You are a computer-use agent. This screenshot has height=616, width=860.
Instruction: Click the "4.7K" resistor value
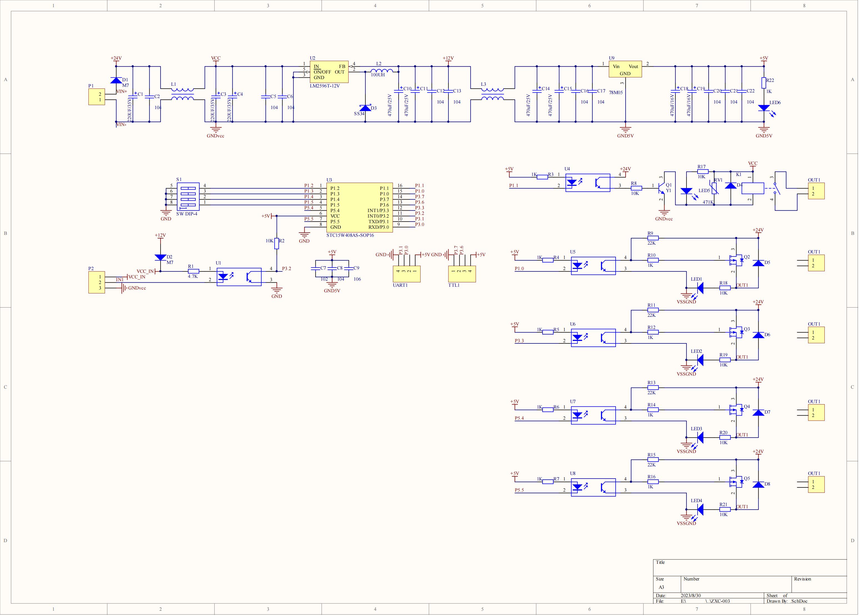click(193, 277)
